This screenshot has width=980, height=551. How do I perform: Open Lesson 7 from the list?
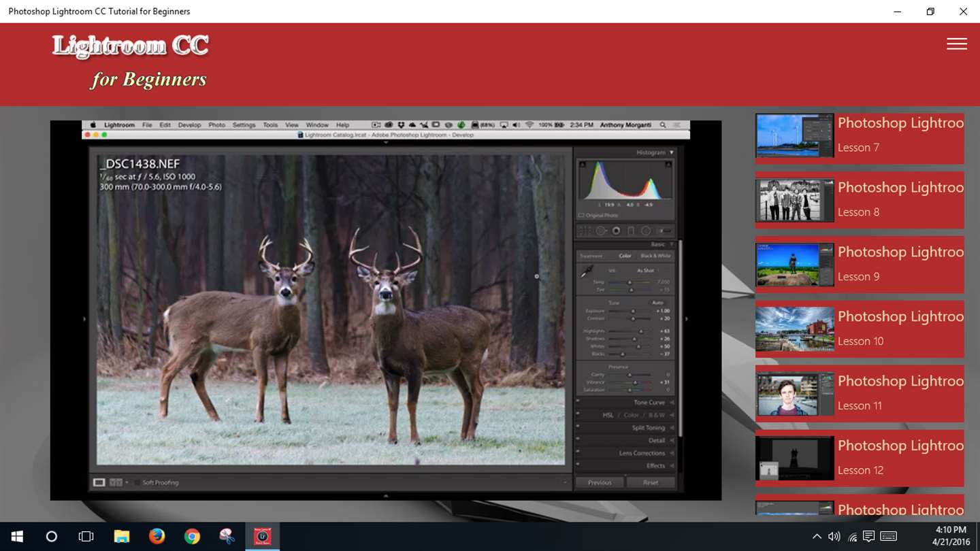click(x=860, y=138)
